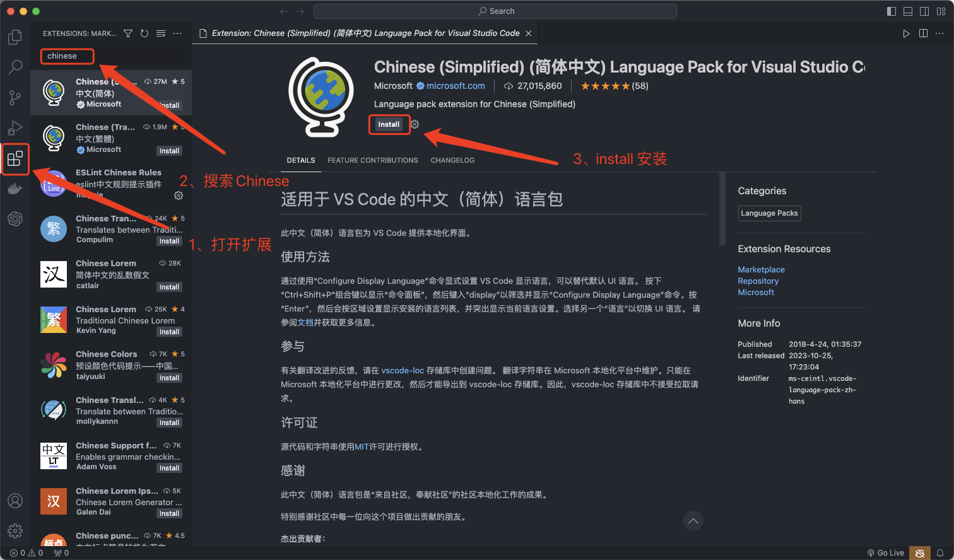
Task: Click the Copilot status icon
Action: [x=920, y=553]
